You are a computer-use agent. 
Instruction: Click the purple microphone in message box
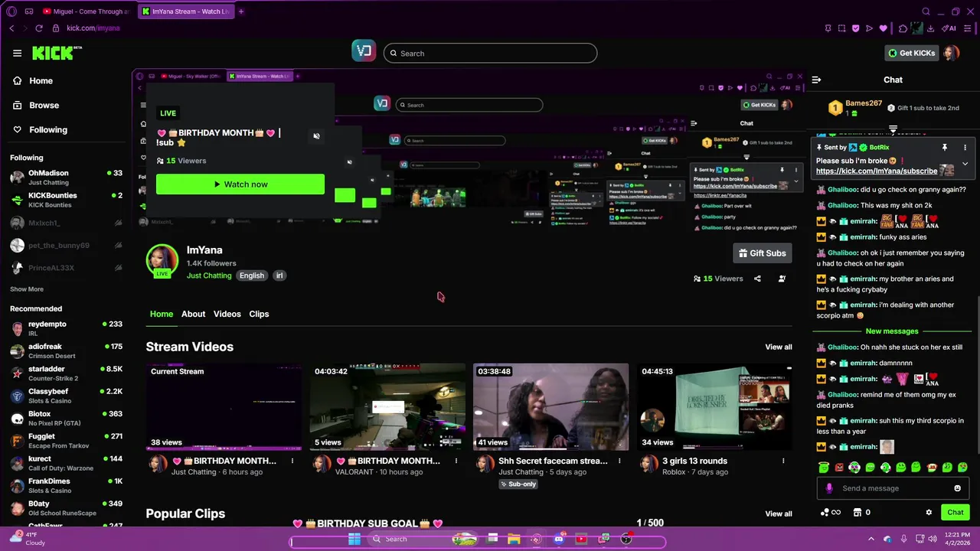click(829, 488)
